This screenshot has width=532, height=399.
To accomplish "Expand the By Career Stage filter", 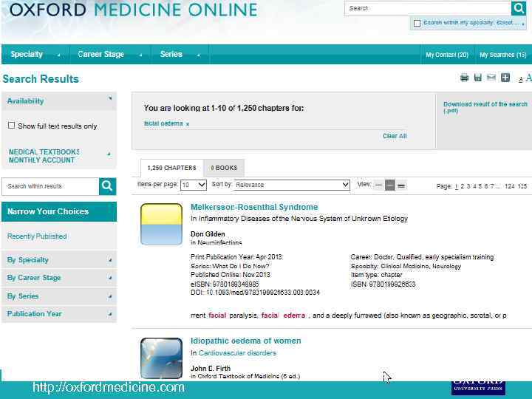I will [x=59, y=278].
